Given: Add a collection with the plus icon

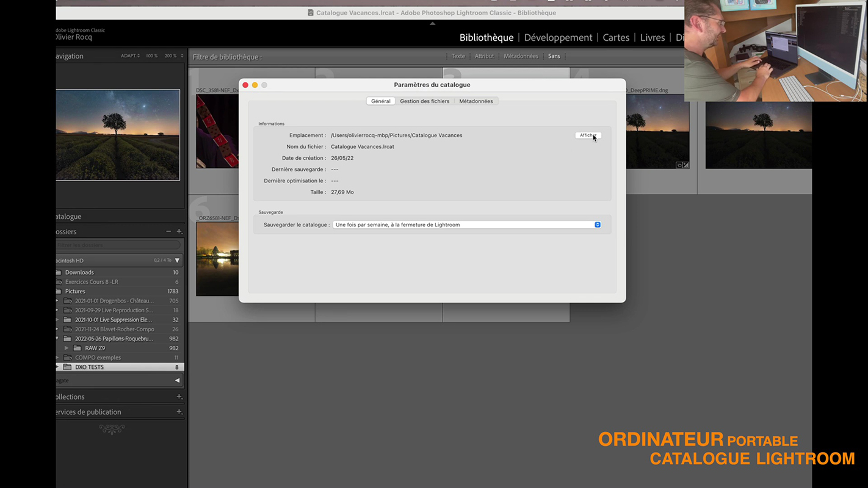Looking at the screenshot, I should click(x=179, y=396).
